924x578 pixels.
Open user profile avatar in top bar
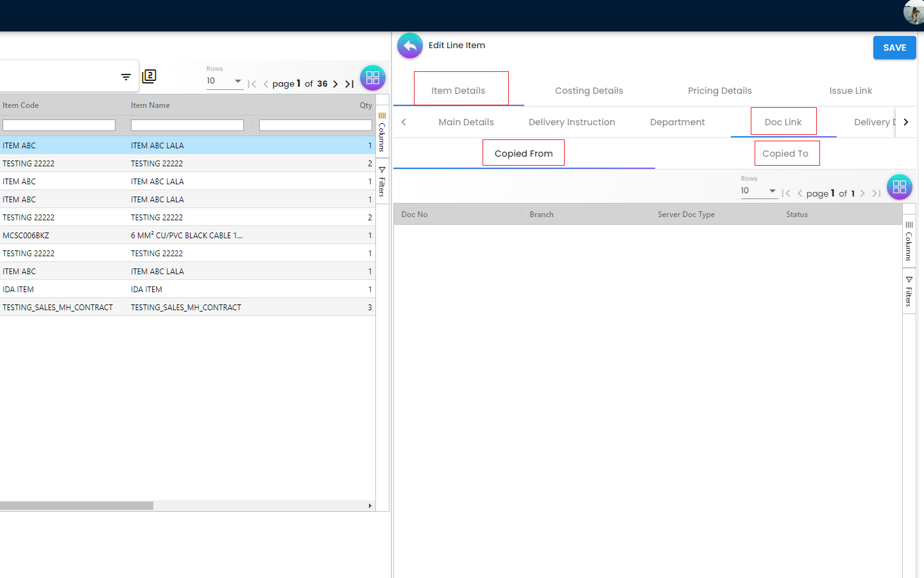tap(914, 12)
